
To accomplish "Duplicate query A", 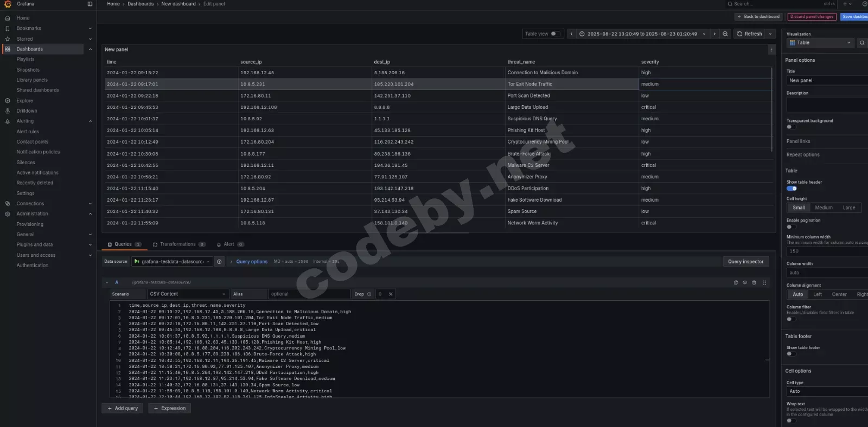I will tap(736, 282).
